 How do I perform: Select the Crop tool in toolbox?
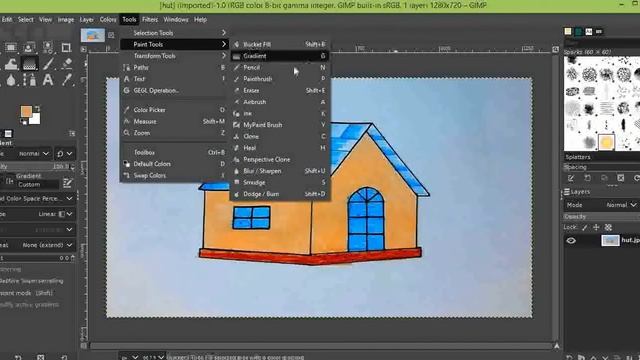66,48
